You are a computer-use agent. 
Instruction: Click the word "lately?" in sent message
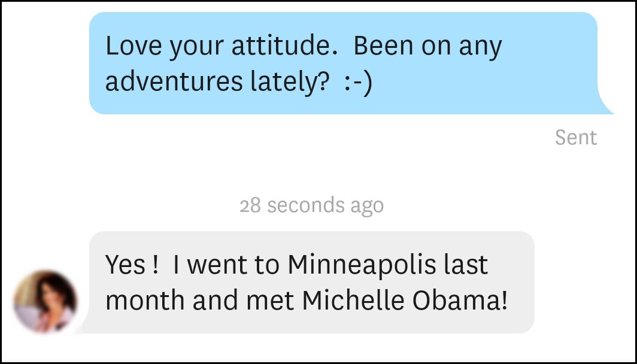click(x=289, y=81)
